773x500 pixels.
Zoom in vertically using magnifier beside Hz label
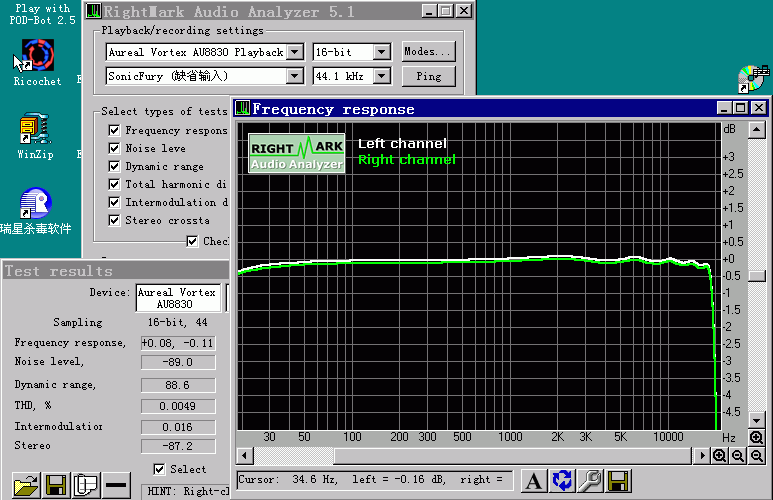point(756,437)
